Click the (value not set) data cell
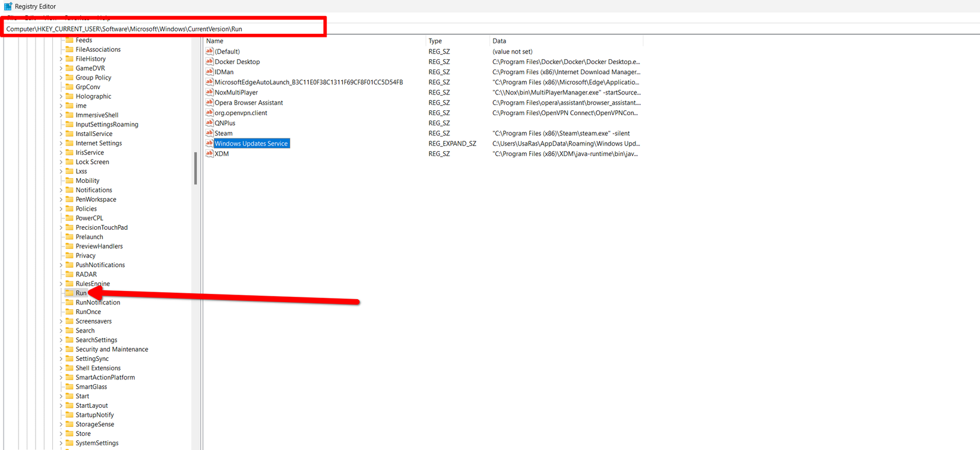Image resolution: width=980 pixels, height=450 pixels. 512,52
